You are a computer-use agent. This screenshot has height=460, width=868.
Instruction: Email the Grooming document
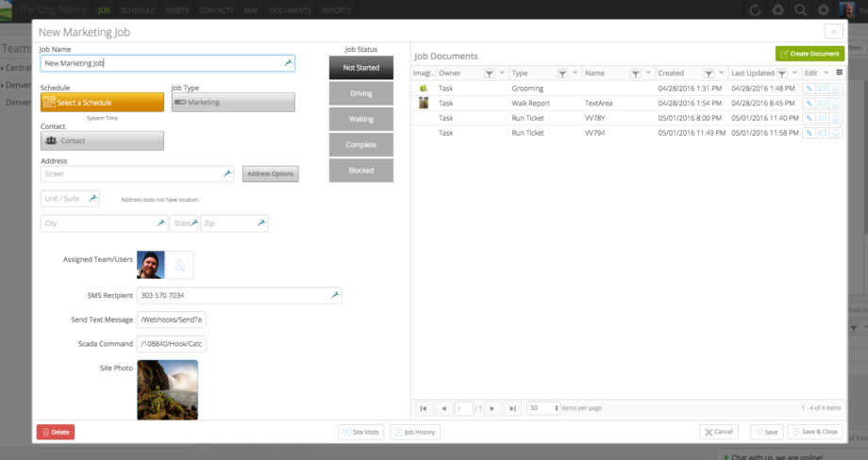(822, 89)
